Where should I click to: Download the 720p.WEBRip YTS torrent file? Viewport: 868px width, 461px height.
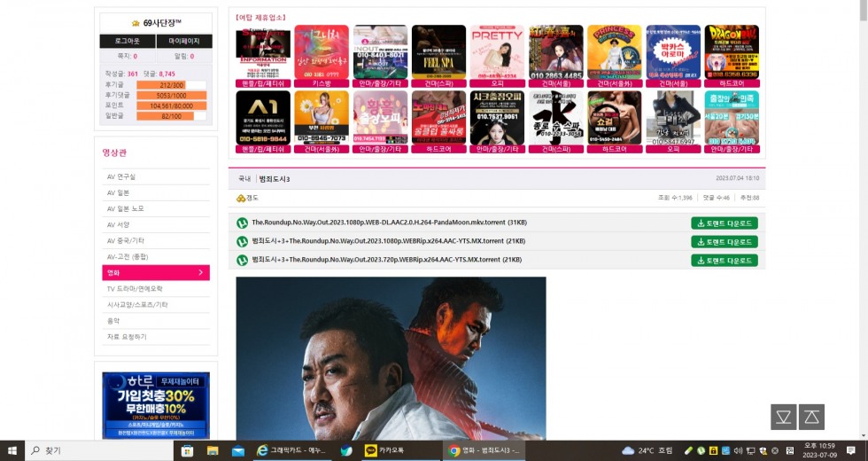[x=725, y=260]
